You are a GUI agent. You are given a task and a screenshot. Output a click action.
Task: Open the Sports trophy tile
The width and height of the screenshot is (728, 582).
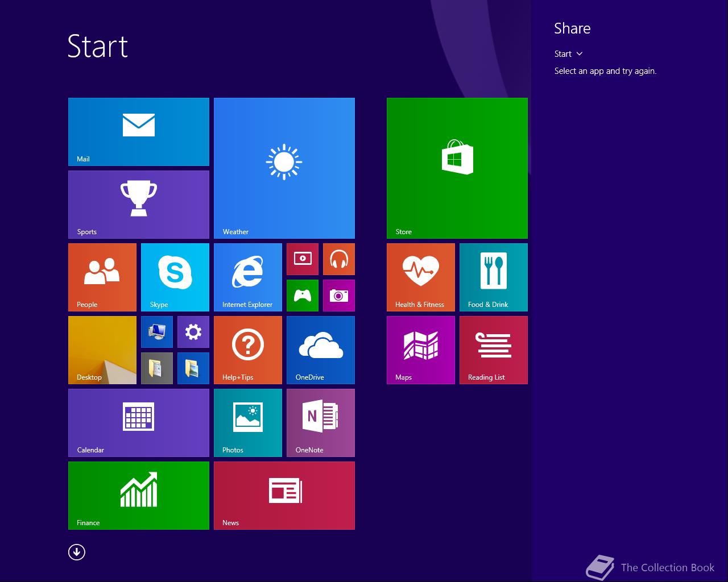139,205
